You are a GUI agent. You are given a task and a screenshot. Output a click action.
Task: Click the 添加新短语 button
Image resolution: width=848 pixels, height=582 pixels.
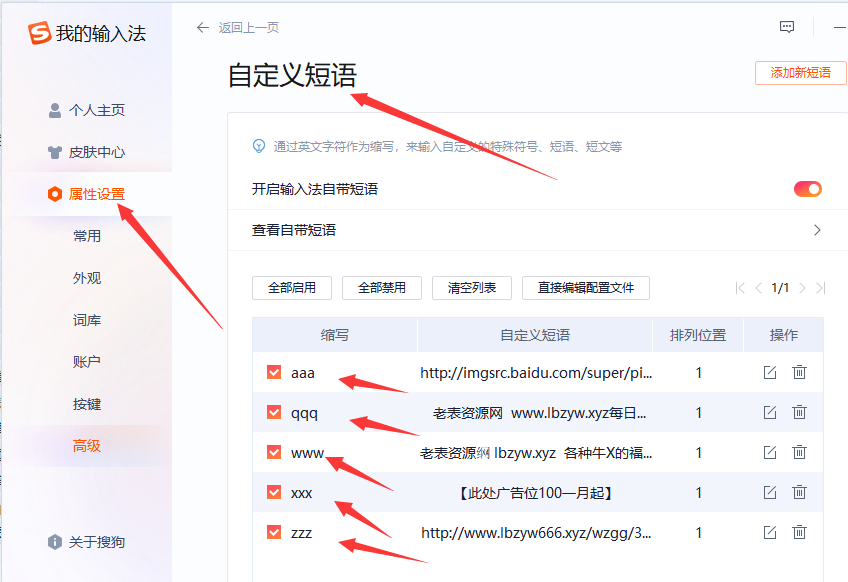coord(800,73)
